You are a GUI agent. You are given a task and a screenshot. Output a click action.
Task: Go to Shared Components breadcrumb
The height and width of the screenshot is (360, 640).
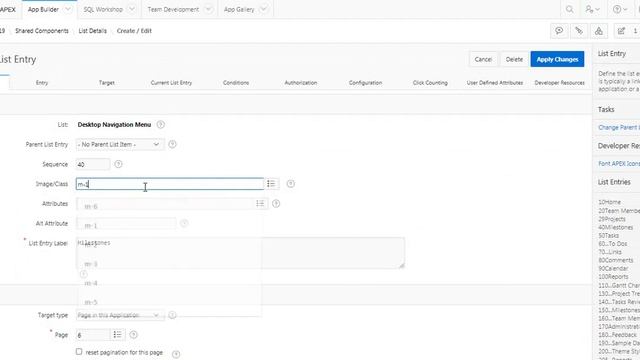pos(42,31)
